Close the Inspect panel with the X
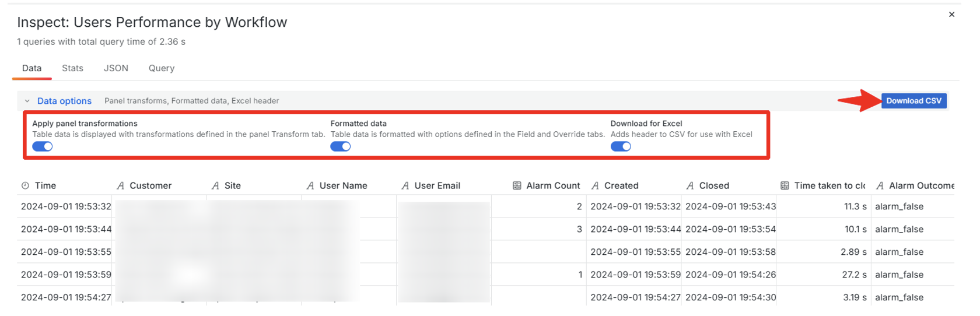 point(951,15)
